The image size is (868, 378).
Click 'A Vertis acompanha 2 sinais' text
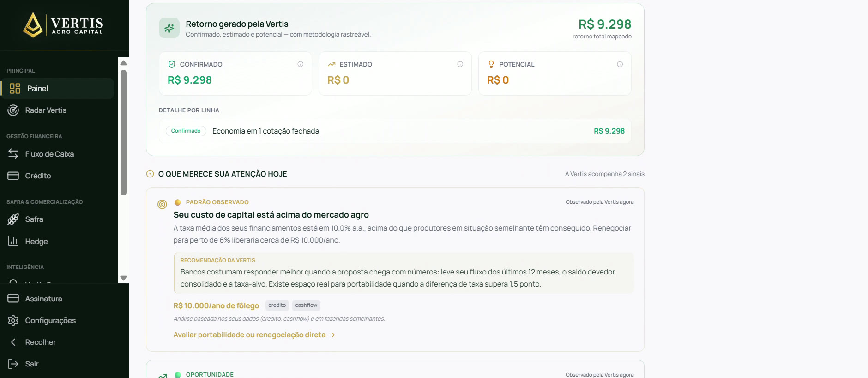[x=605, y=174]
